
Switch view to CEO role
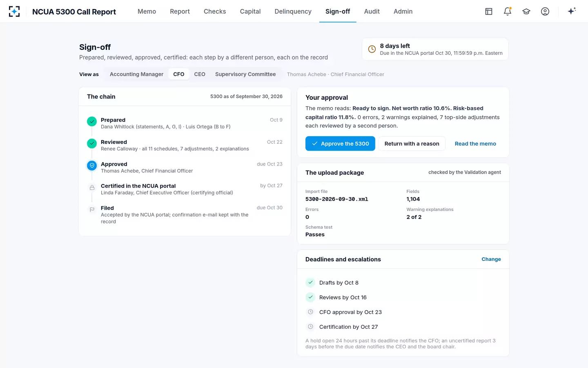point(200,74)
